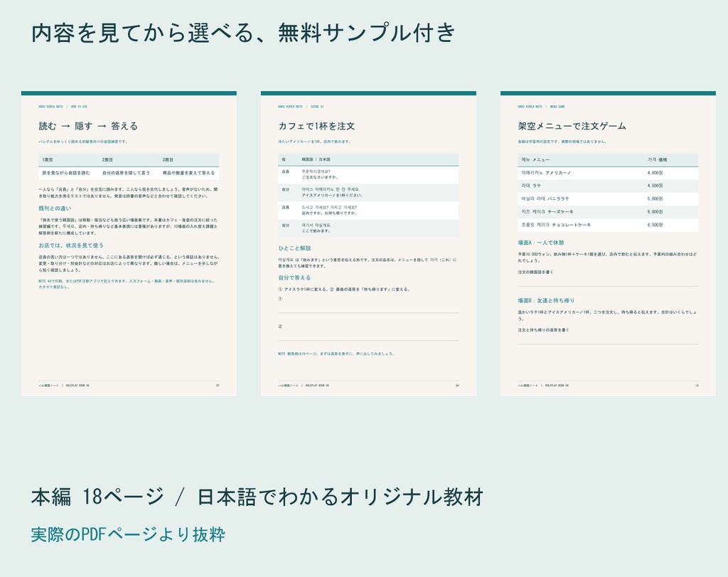This screenshot has height=577, width=728.
Task: Click the subtitle '金額は学習用の設定です。実際の相場ではありません。'
Action: pyautogui.click(x=562, y=142)
